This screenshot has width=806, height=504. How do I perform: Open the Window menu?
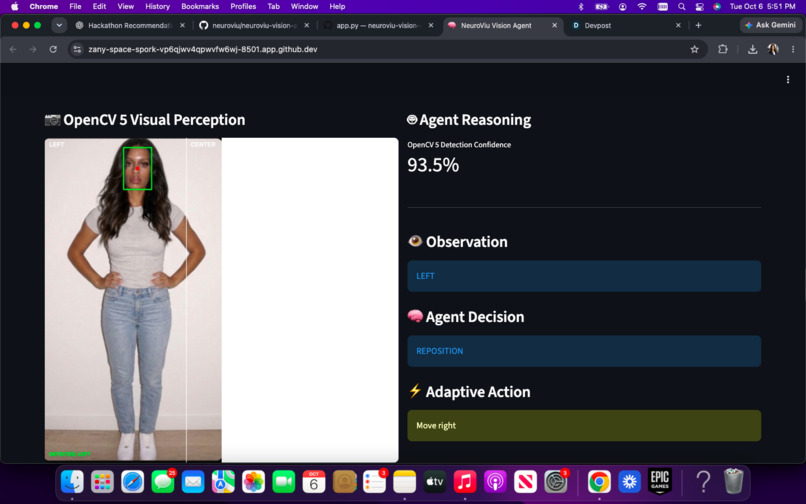304,7
